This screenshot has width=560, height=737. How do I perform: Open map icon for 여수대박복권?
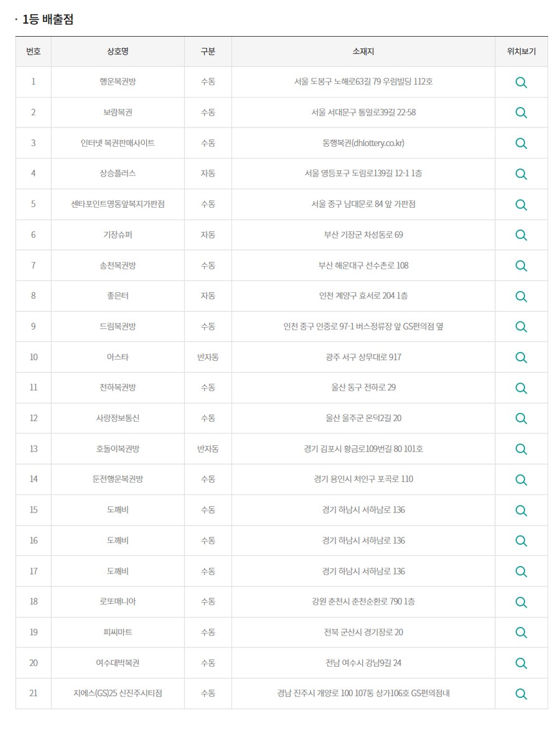(521, 662)
